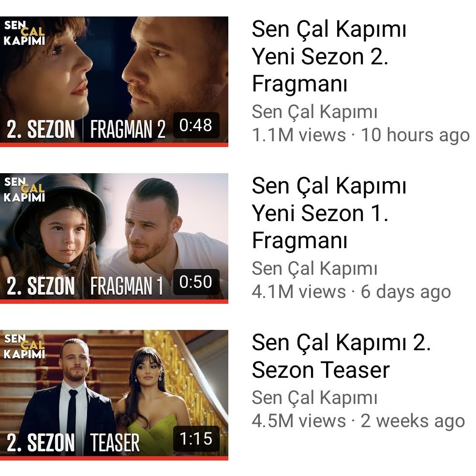This screenshot has width=476, height=476.
Task: Click title Sen Çal Kapımı Yeni Sezon 2. Fragmanı
Action: [329, 56]
